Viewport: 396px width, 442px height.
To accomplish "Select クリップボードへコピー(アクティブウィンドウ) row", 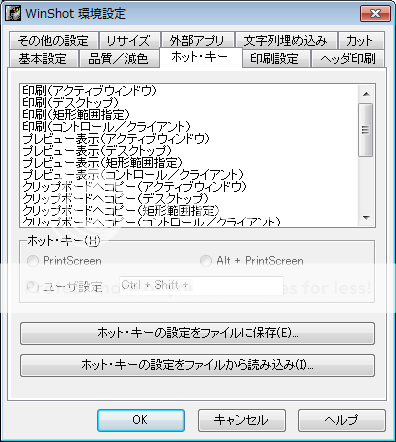I will [189, 186].
